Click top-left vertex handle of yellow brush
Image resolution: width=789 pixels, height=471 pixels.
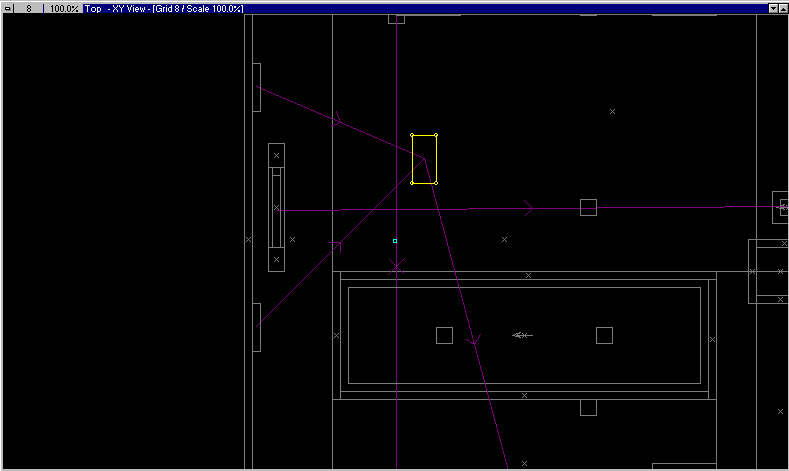click(x=412, y=135)
